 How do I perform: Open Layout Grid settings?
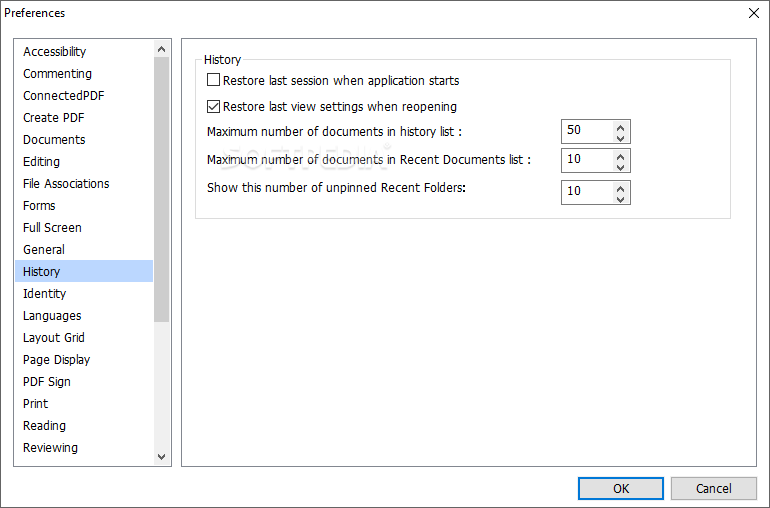[84, 338]
